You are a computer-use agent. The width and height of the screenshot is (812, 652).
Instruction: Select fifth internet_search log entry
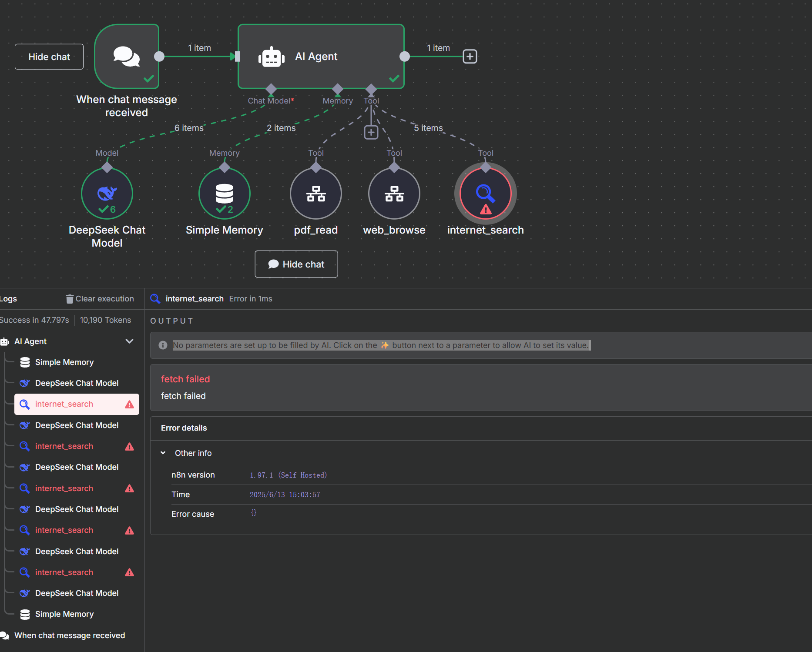pos(77,572)
